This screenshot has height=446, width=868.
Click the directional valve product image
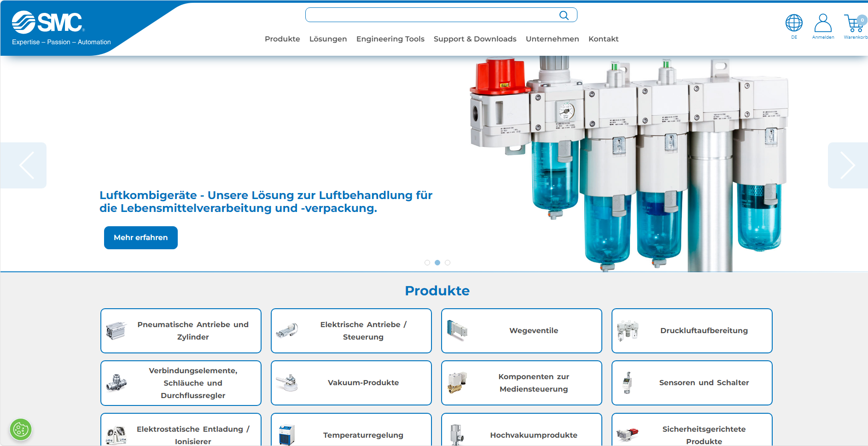457,330
